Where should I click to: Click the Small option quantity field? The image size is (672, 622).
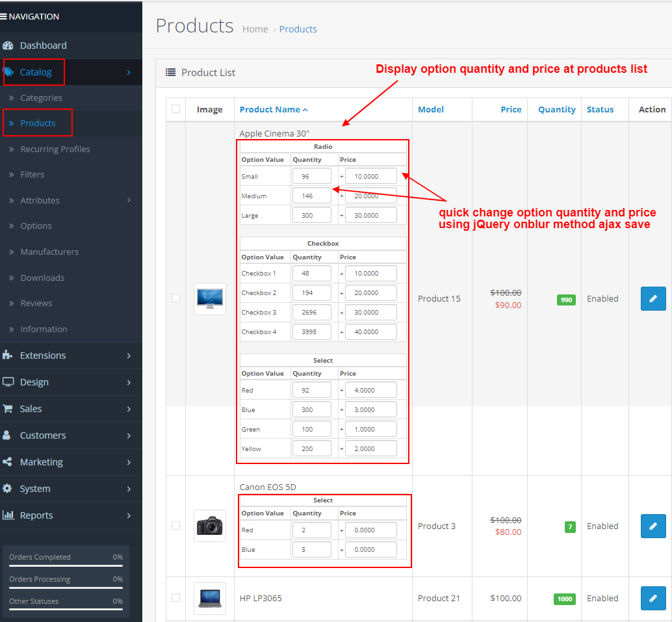(x=311, y=176)
